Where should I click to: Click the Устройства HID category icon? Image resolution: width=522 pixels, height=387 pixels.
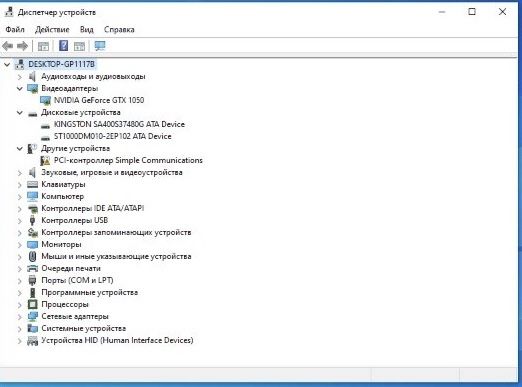32,340
